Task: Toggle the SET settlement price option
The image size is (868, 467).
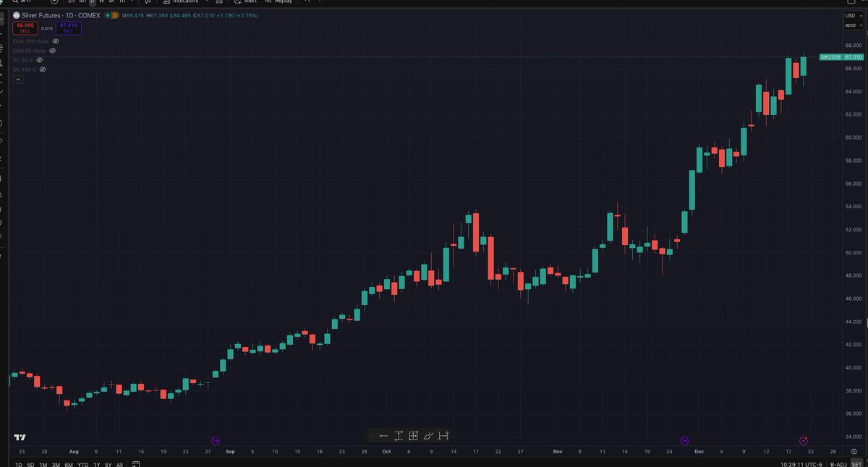Action: pos(857,464)
